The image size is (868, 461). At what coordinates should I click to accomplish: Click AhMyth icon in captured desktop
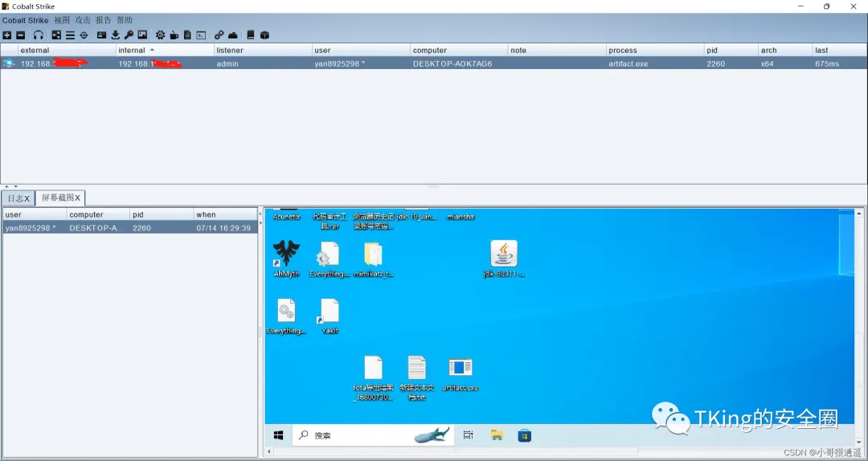(x=286, y=259)
